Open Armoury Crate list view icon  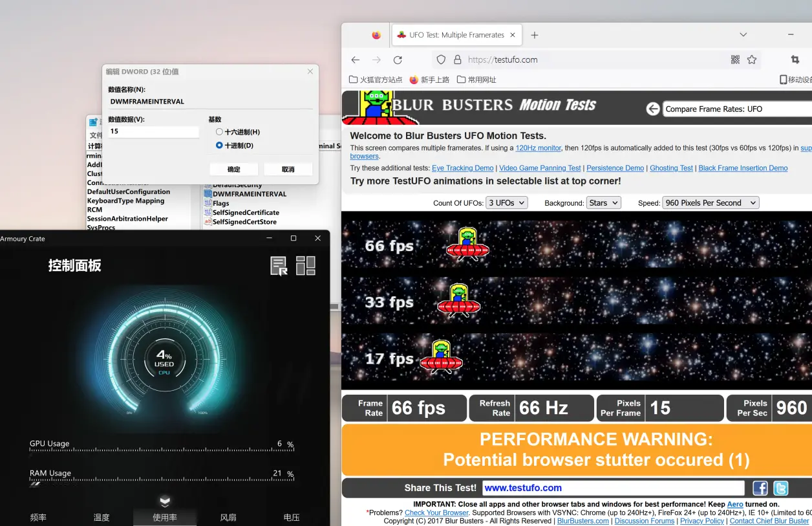pyautogui.click(x=279, y=265)
